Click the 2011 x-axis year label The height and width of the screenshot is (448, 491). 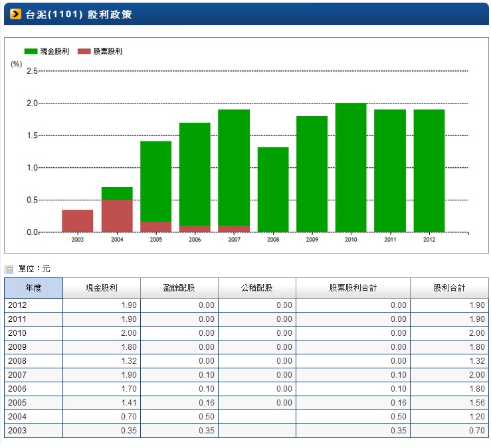click(x=390, y=240)
